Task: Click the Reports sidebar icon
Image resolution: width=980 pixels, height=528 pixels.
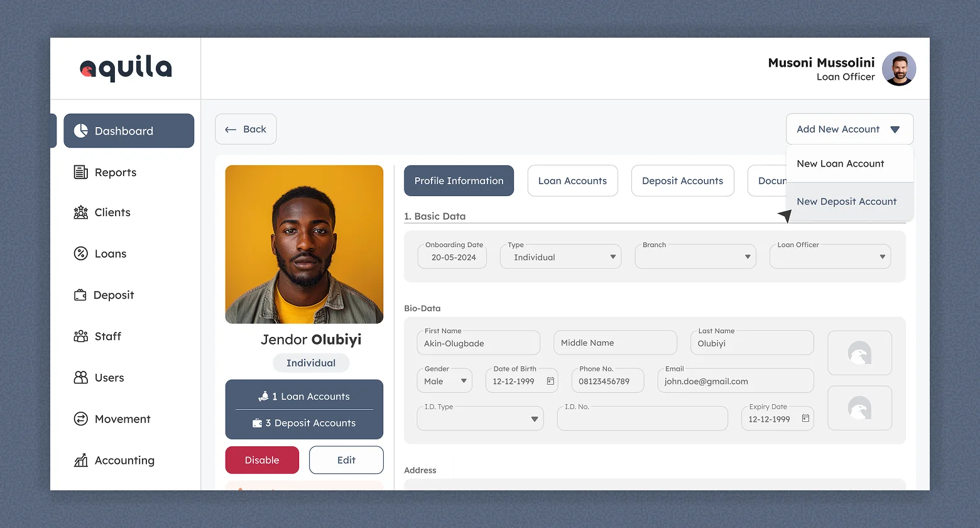Action: 81,172
